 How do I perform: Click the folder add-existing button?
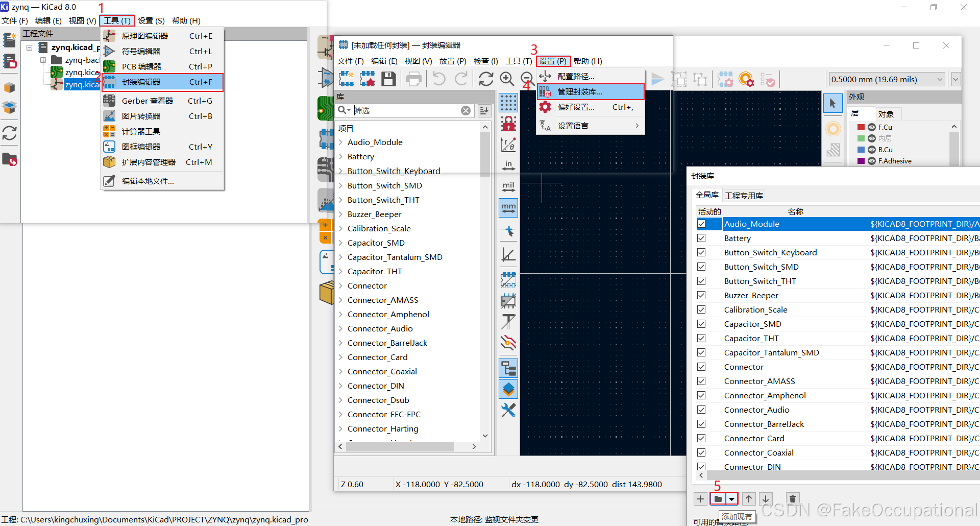click(x=718, y=499)
